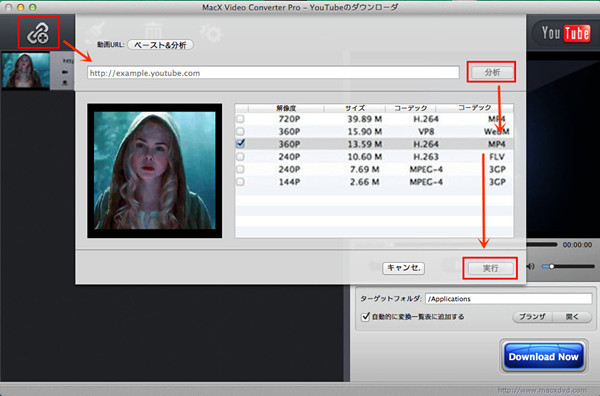Click the Download Now button
This screenshot has height=396, width=600.
tap(543, 357)
